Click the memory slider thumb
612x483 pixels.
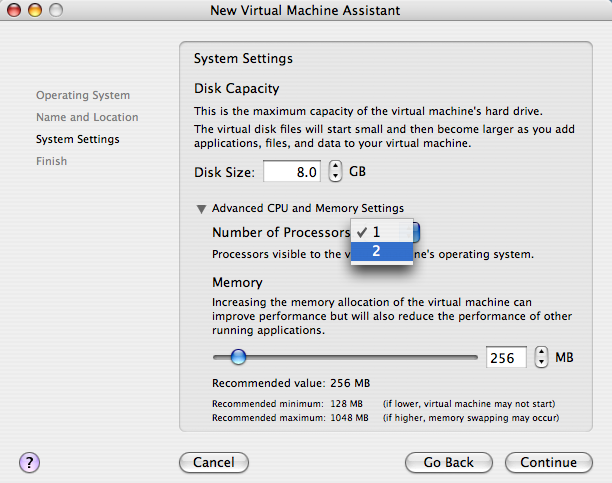(x=238, y=356)
